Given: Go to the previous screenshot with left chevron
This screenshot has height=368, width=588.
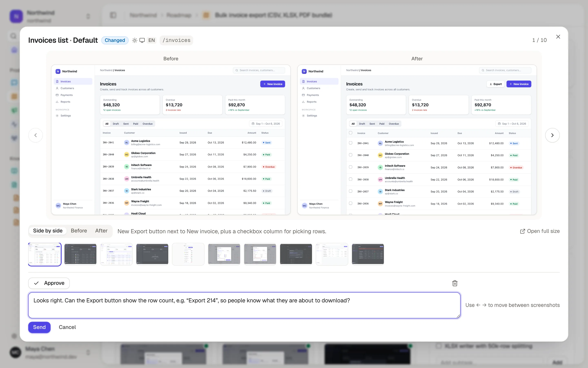Looking at the screenshot, I should [x=36, y=135].
